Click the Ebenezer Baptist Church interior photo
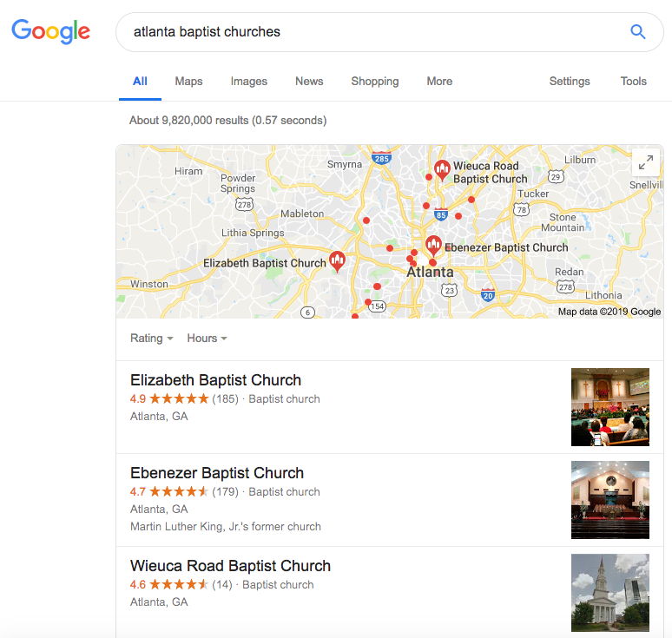The height and width of the screenshot is (638, 672). pos(609,500)
